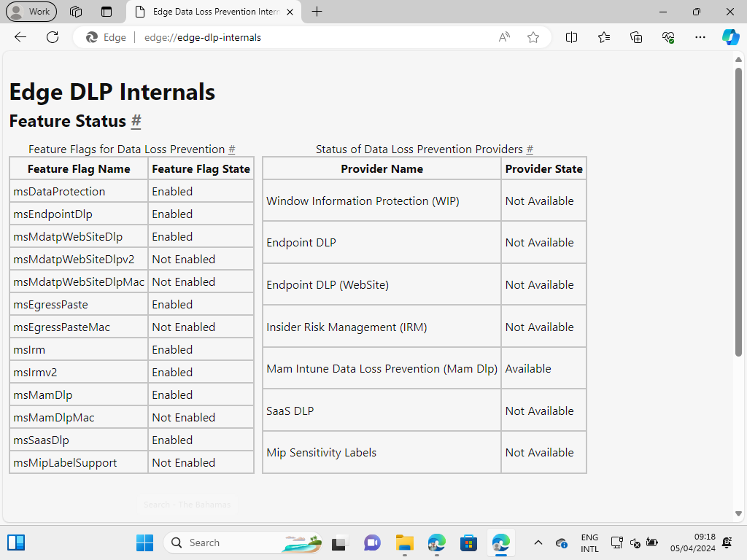747x560 pixels.
Task: Click the Feature Status anchor link
Action: pos(136,122)
